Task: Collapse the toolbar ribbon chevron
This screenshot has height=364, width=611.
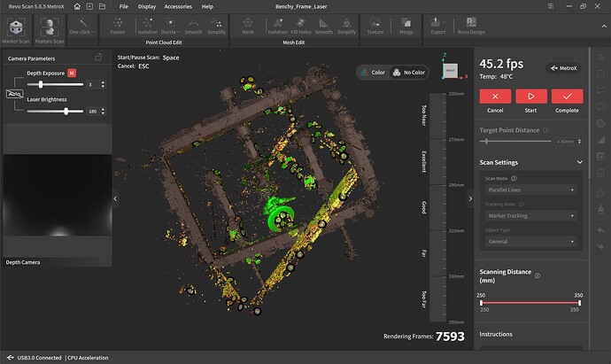Action: 604,26
